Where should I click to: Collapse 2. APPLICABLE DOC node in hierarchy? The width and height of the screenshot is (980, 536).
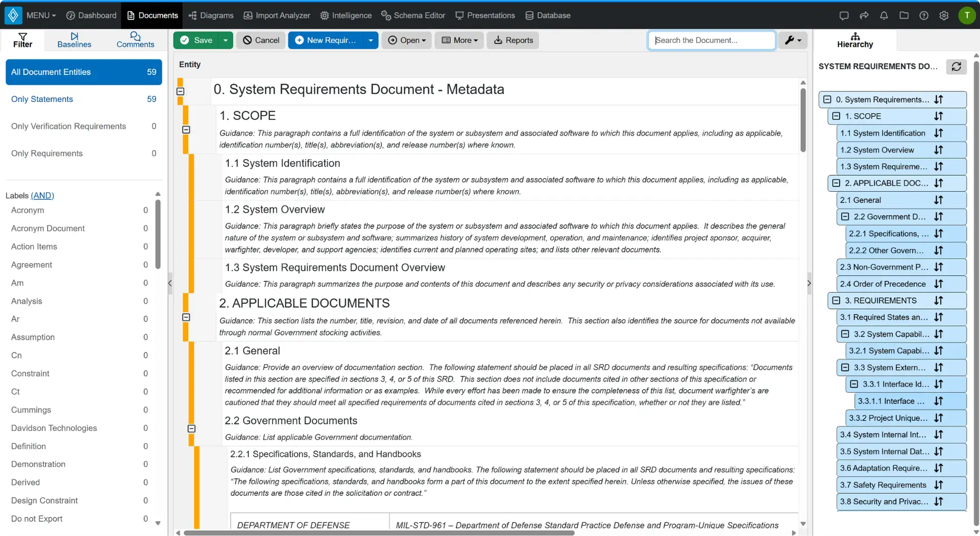pos(836,183)
